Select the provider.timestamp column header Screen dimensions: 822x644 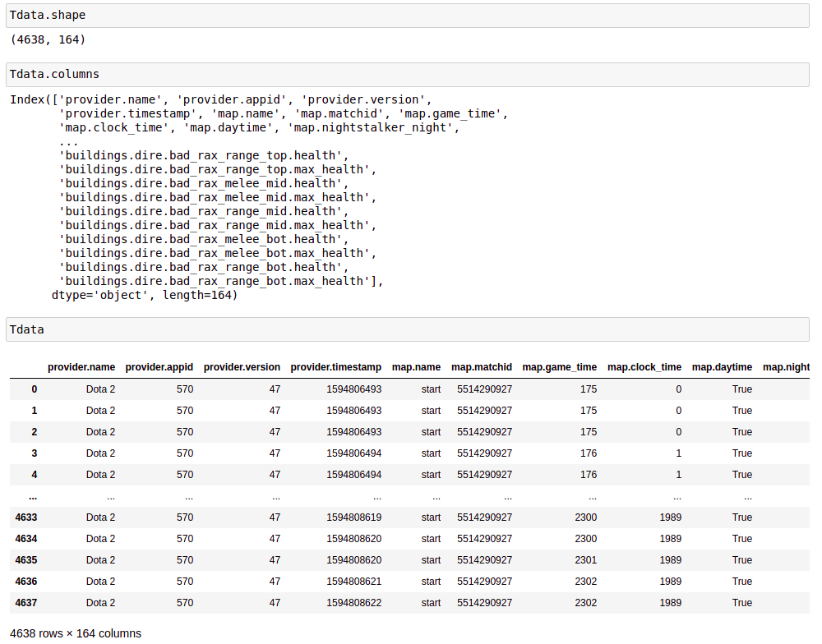[335, 367]
